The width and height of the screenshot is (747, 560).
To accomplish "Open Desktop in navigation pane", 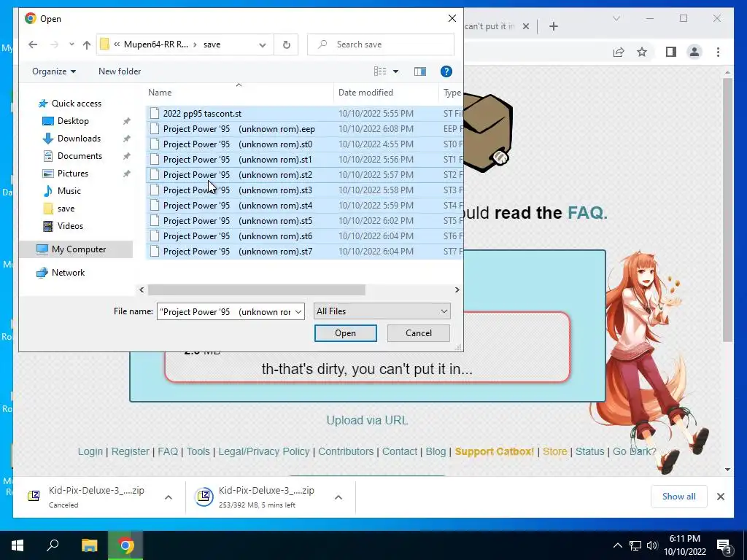I will tap(73, 121).
